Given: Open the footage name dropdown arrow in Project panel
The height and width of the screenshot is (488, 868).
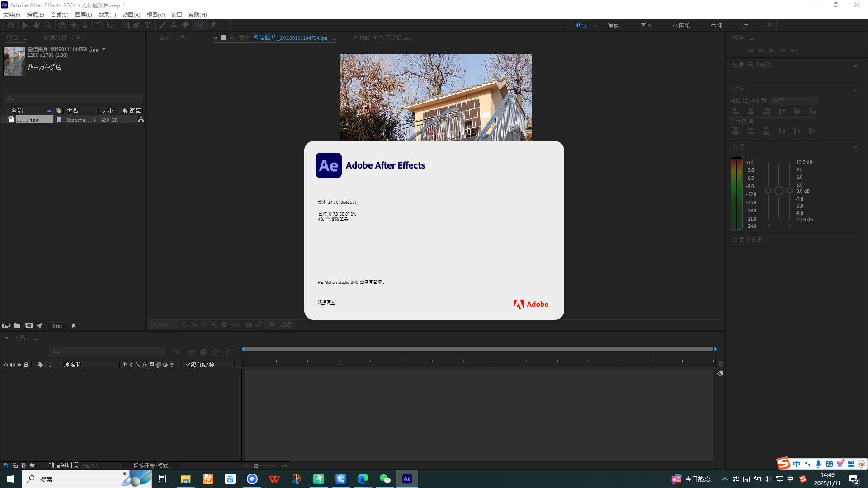Looking at the screenshot, I should tap(104, 50).
